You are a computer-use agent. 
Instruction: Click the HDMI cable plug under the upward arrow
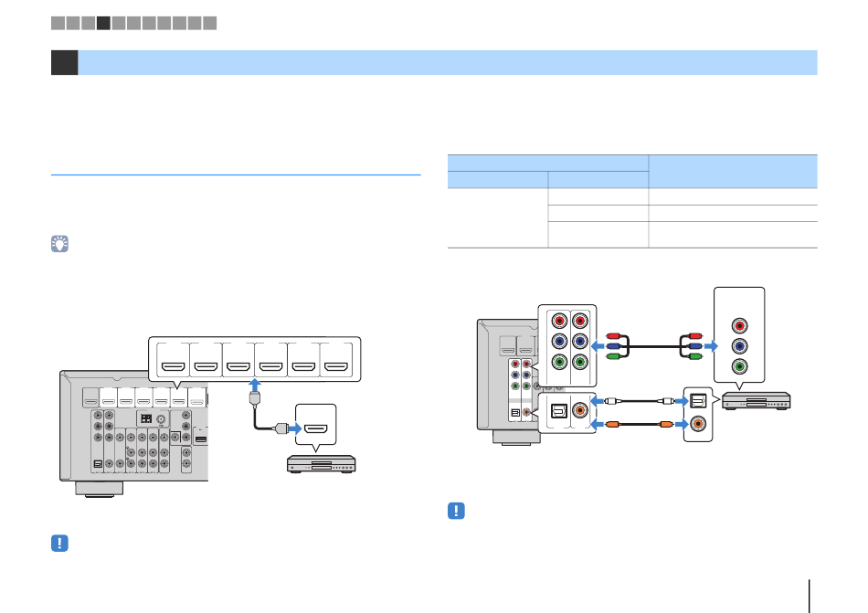(x=255, y=399)
